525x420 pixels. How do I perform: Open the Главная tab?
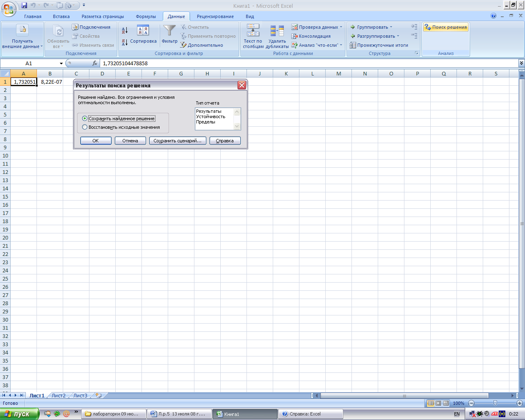[x=33, y=16]
